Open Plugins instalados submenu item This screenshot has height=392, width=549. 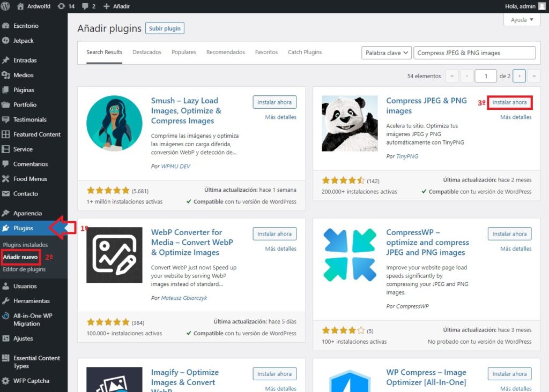pyautogui.click(x=25, y=245)
